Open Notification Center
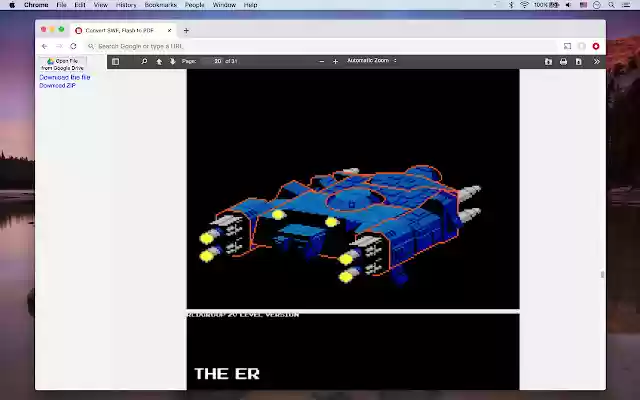The image size is (640, 400). (626, 5)
